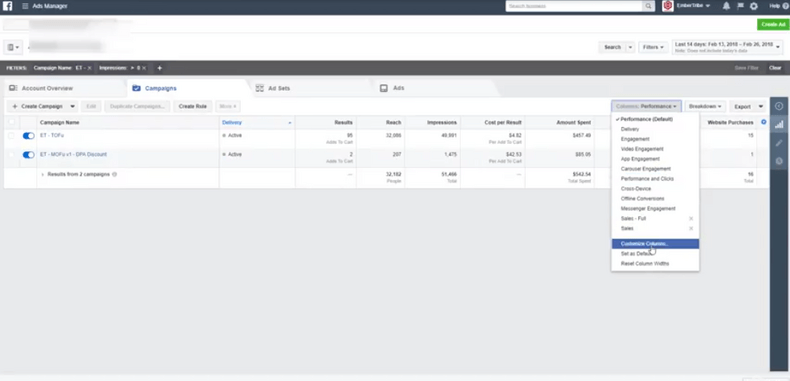Click the Export button
This screenshot has height=381, width=790.
click(742, 106)
